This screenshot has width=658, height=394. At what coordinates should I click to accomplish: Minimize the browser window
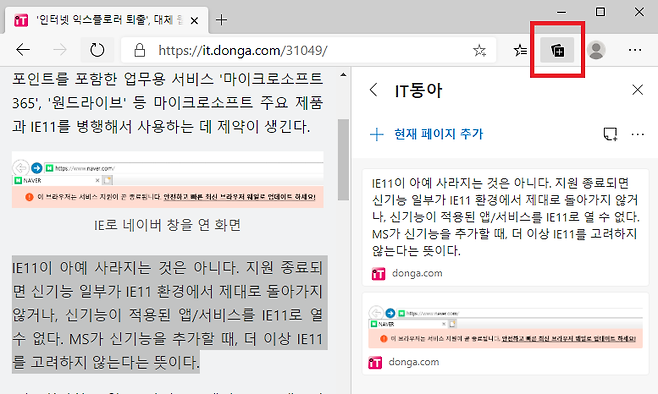[561, 12]
